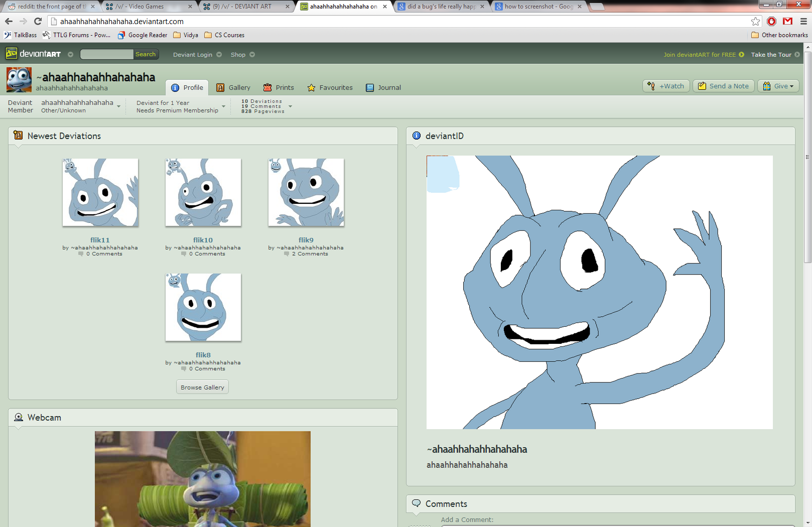Click the deviantART logo
Screen dimensions: 812x527
pos(33,54)
